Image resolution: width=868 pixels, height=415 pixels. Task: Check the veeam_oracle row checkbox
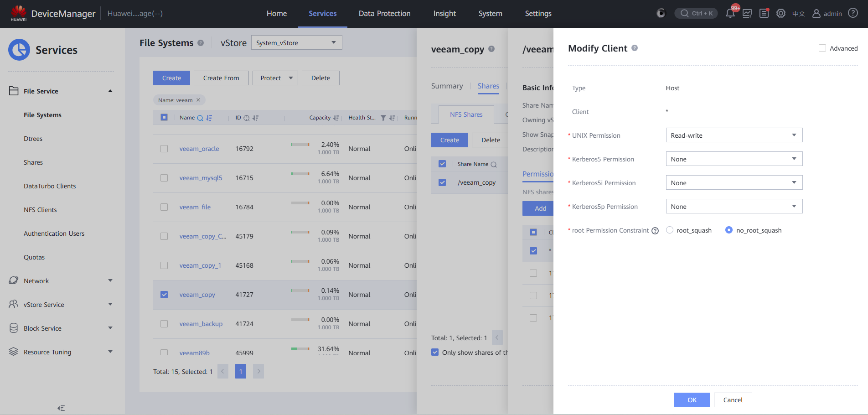164,149
